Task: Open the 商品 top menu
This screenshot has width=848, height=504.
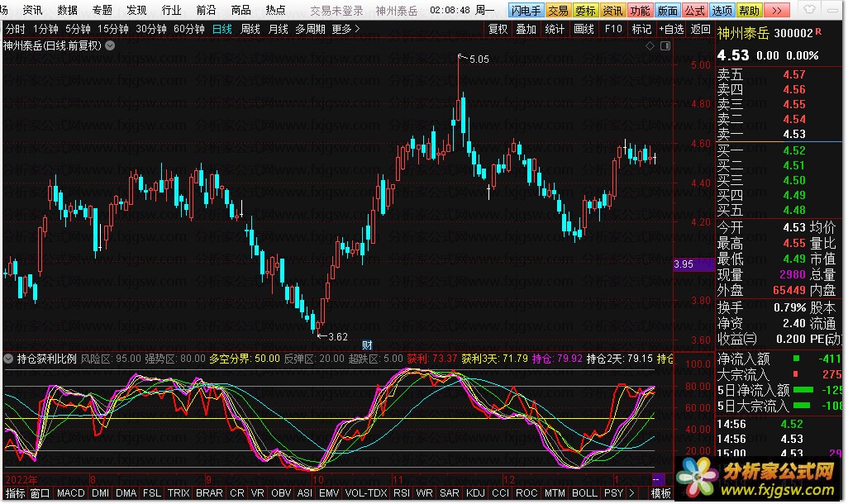Action: coord(241,10)
